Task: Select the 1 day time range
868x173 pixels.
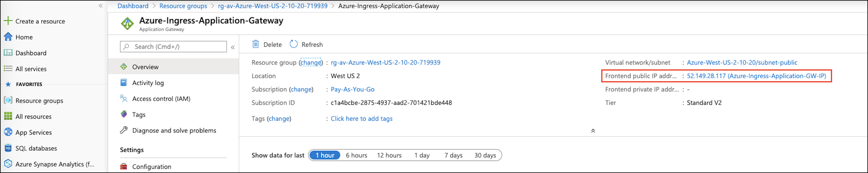Action: coord(422,155)
